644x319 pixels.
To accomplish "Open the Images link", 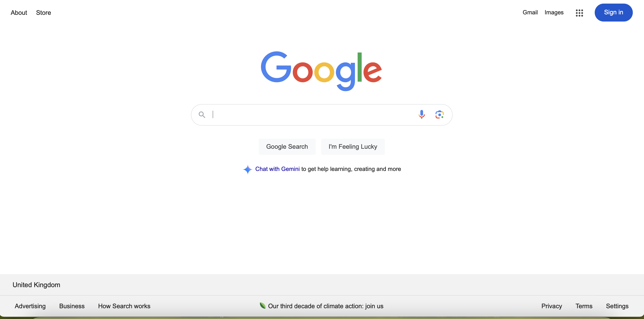I will (554, 13).
